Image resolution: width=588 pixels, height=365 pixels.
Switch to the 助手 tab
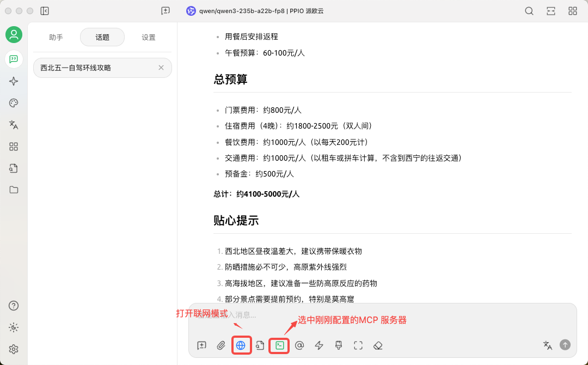56,38
